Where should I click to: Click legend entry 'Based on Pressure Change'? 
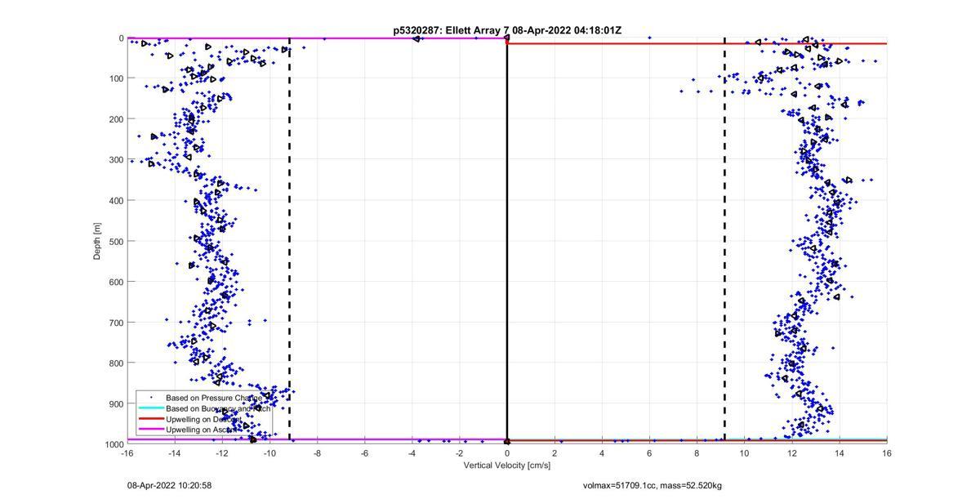point(214,398)
